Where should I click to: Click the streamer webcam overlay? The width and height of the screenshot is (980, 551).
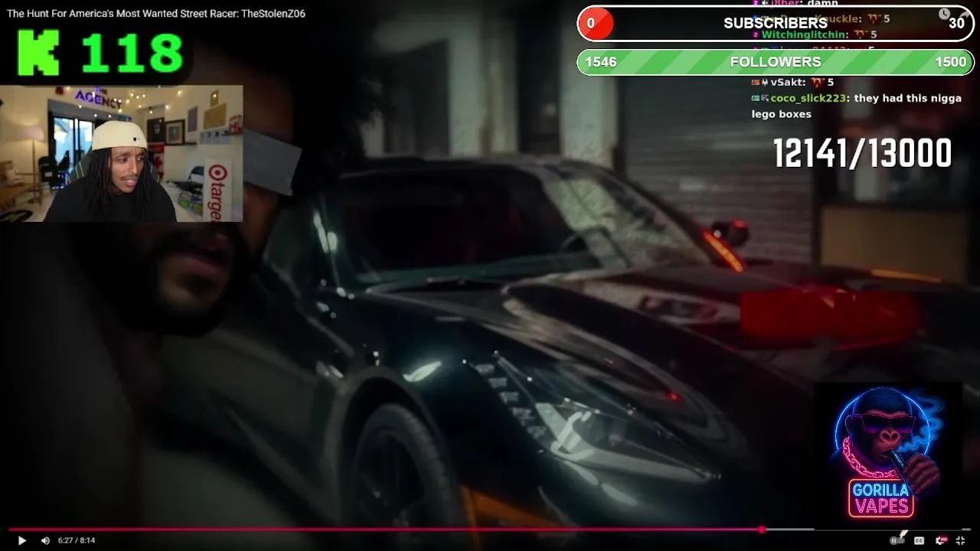coord(122,154)
